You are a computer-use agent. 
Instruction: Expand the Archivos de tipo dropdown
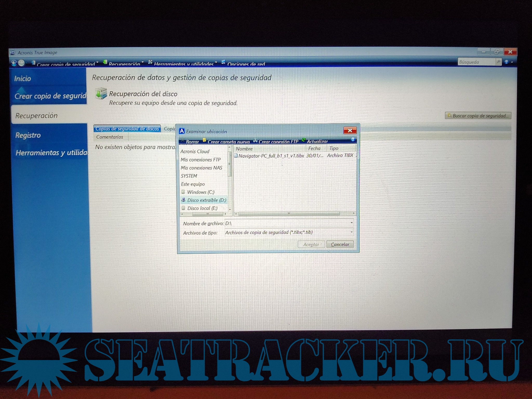(x=351, y=232)
